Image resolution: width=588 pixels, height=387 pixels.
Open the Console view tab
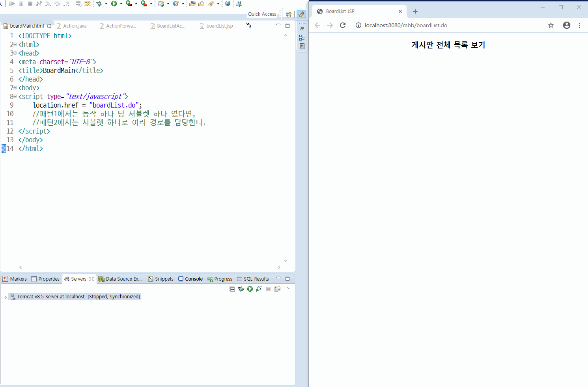tap(190, 279)
